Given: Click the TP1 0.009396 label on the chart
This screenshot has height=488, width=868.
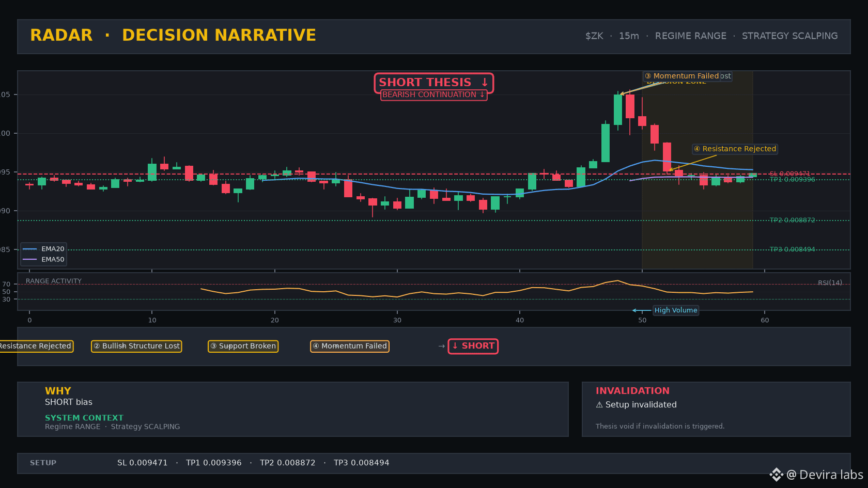Looking at the screenshot, I should point(792,180).
